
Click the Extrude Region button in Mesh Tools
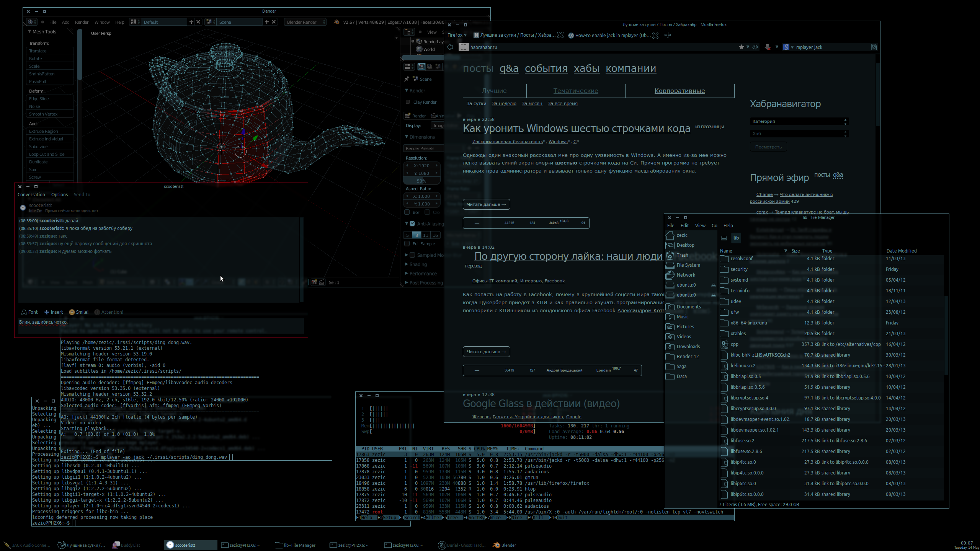[50, 131]
